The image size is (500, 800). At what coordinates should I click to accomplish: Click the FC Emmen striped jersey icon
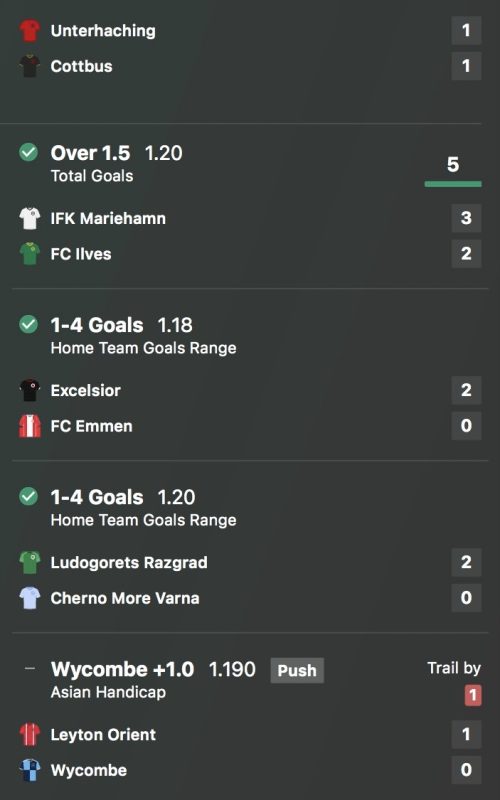coord(30,427)
